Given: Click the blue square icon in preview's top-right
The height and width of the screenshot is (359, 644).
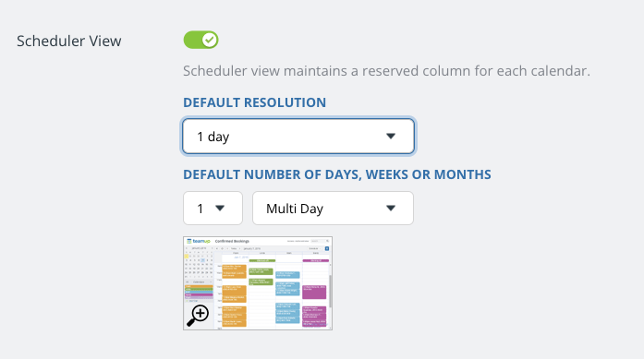Looking at the screenshot, I should (327, 248).
